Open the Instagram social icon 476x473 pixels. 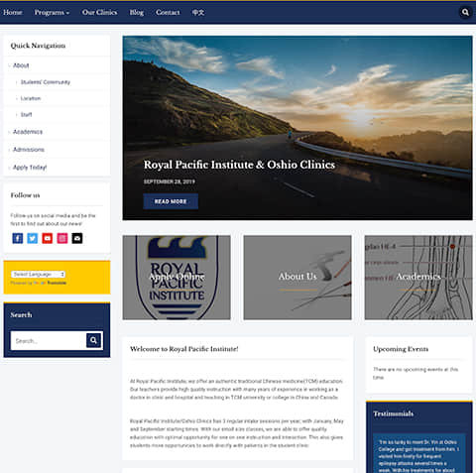pos(62,238)
